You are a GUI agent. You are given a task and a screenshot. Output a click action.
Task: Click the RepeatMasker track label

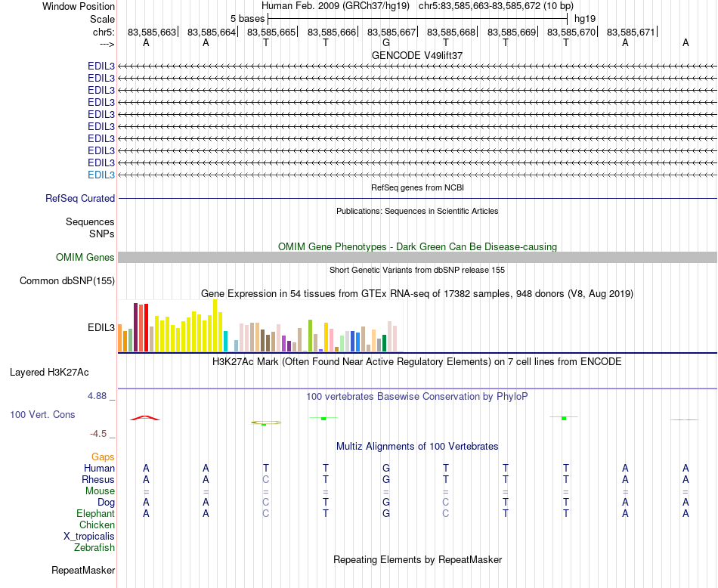(x=83, y=570)
